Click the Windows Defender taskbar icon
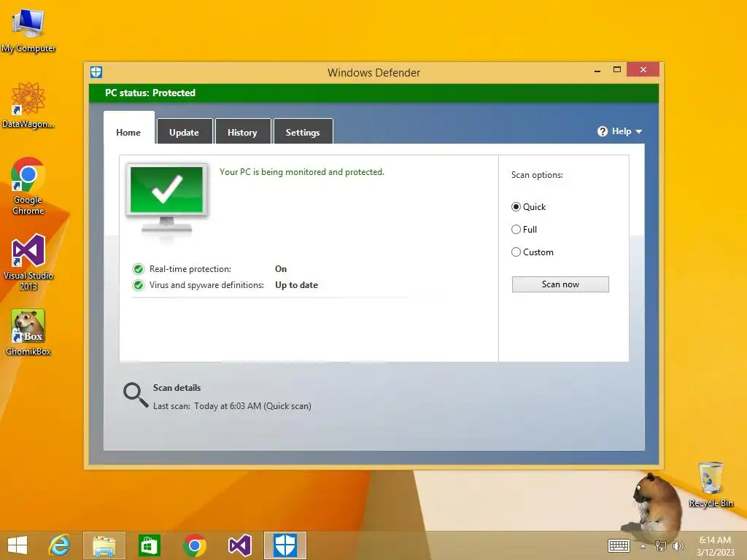 click(285, 545)
